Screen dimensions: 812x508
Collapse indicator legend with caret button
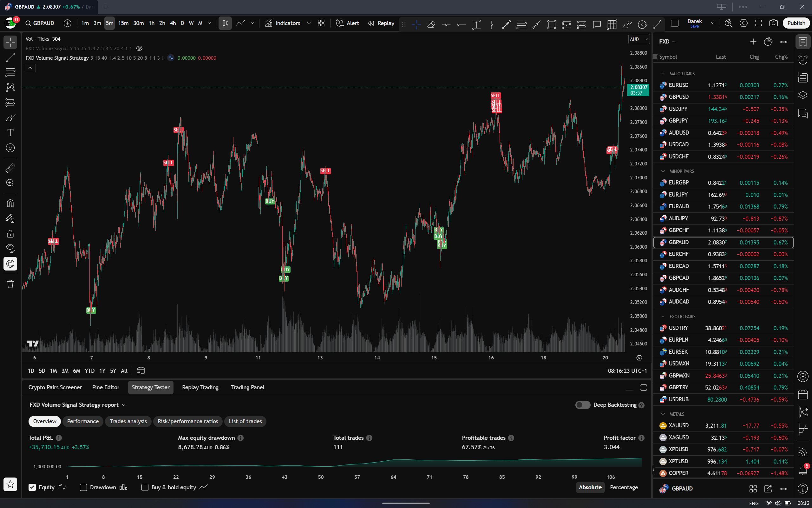click(30, 68)
